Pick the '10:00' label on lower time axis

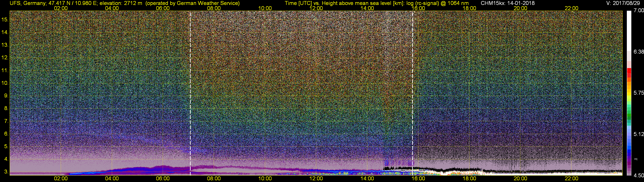point(265,179)
